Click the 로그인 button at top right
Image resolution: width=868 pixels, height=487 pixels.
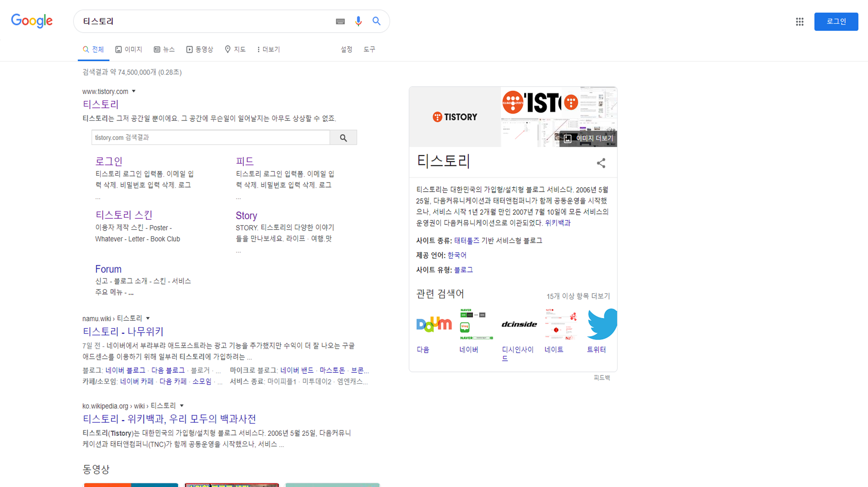coord(836,22)
